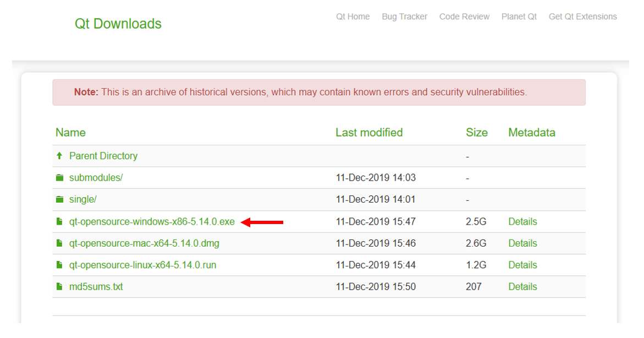Click the file icon beside qt-opensource-windows-x86-5.14.0.exe
Image resolution: width=644 pixels, height=338 pixels.
59,222
